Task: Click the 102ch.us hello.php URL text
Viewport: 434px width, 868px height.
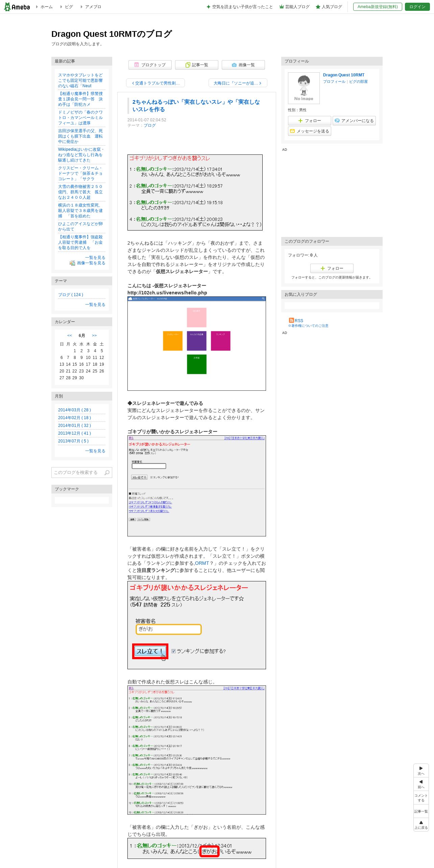Action: 167,293
